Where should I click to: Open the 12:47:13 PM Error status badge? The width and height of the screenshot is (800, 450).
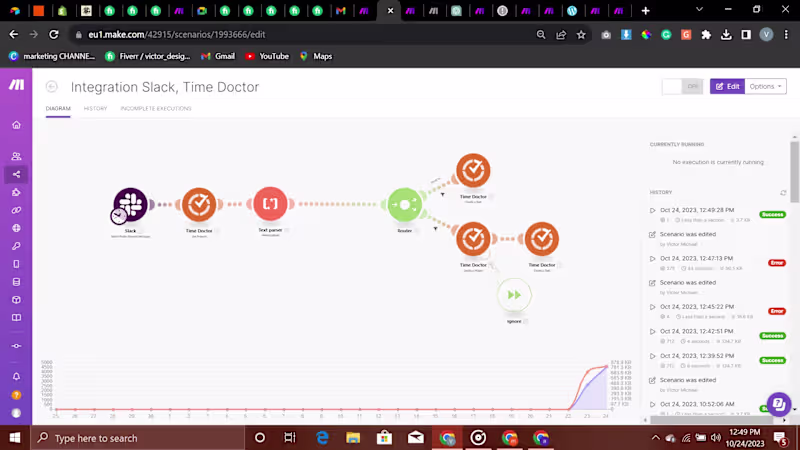click(x=777, y=263)
